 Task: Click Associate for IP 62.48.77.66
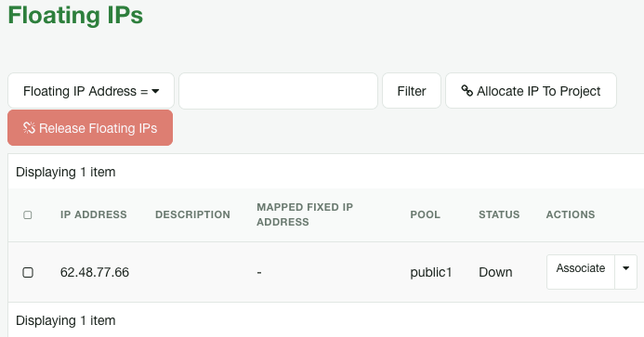[x=580, y=272]
